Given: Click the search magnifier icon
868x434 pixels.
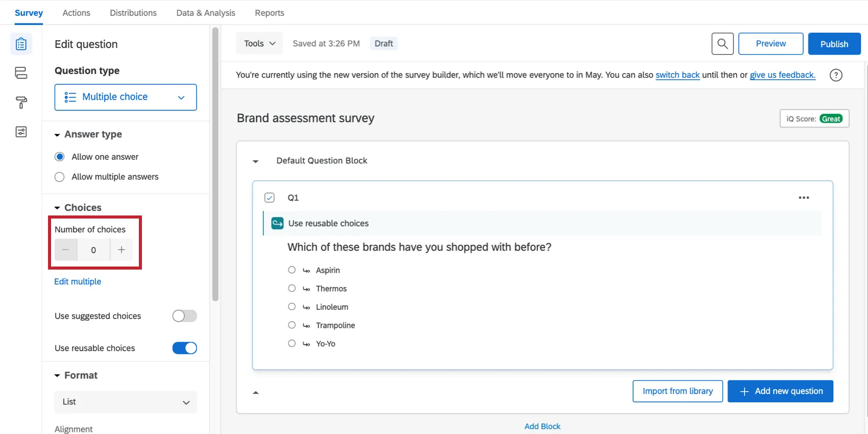Looking at the screenshot, I should tap(722, 44).
